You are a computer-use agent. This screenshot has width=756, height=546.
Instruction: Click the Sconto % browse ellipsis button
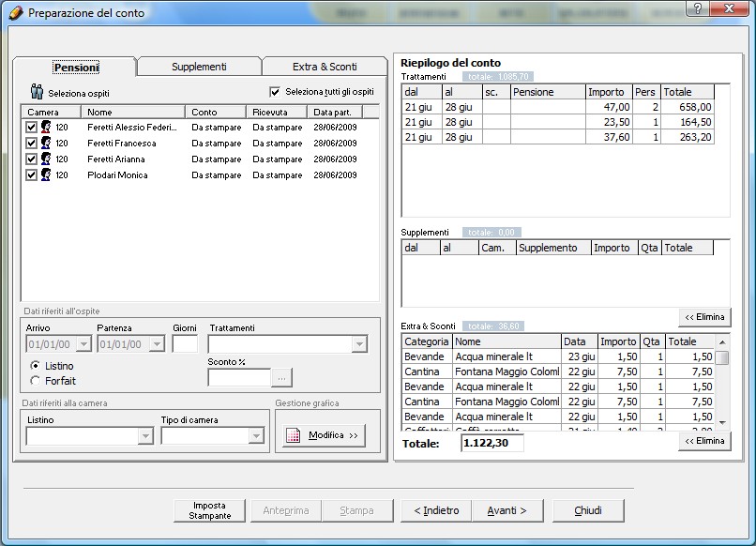pos(281,378)
